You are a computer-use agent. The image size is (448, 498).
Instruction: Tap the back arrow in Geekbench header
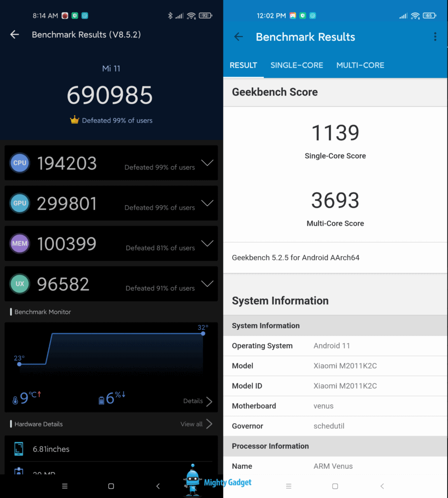239,37
